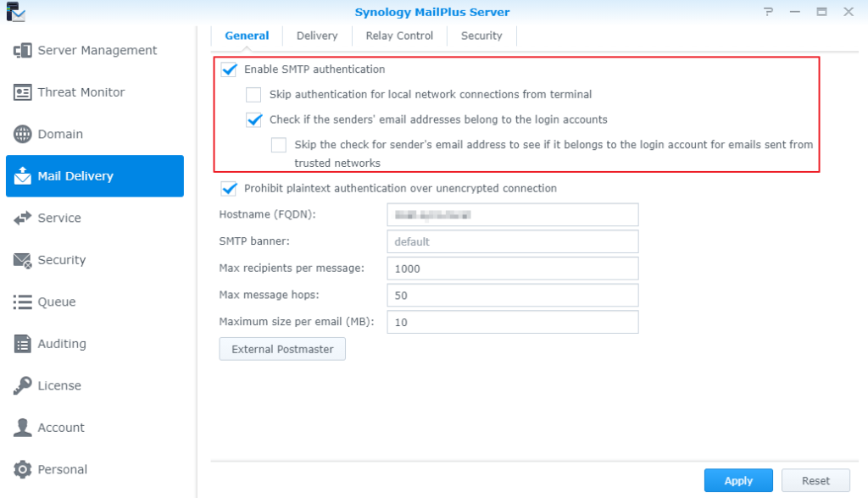Click the Max message hops field
The width and height of the screenshot is (868, 498).
coord(513,296)
